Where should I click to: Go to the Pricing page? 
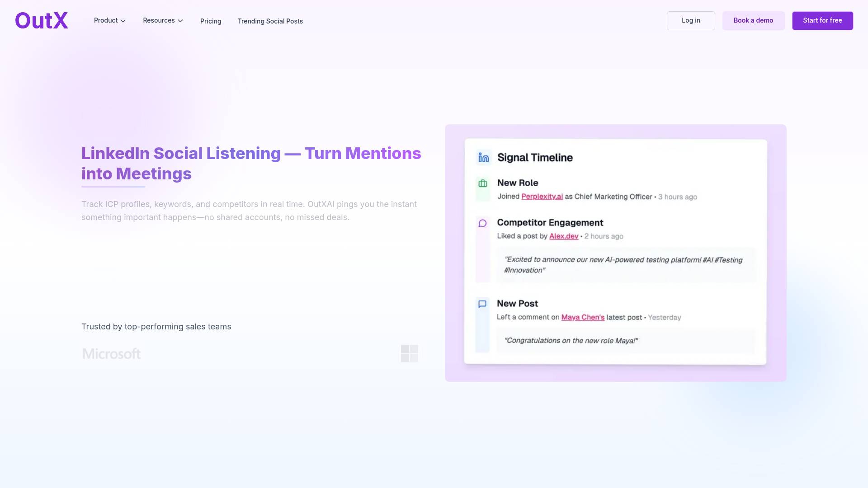click(x=211, y=21)
